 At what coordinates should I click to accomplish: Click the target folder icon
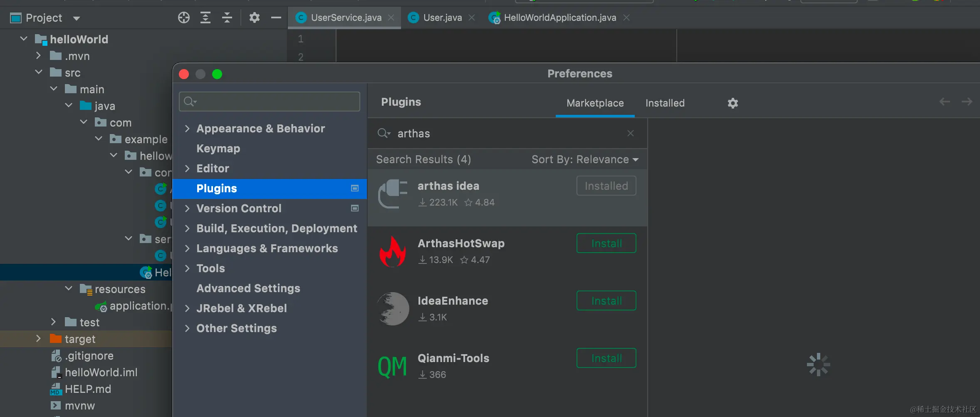point(56,339)
